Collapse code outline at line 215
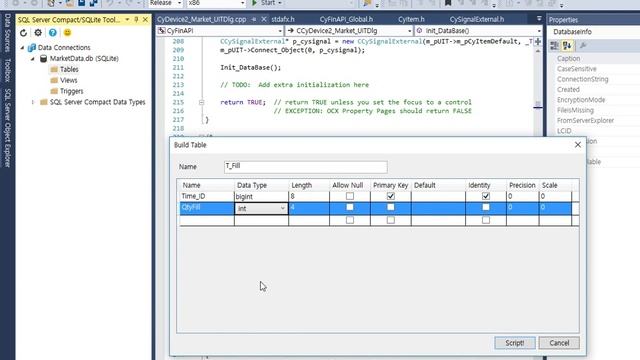 (201, 102)
